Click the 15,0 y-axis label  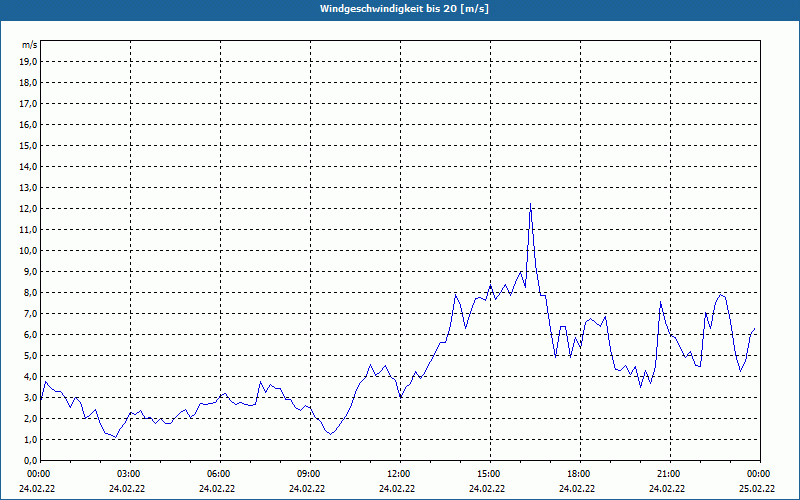pyautogui.click(x=28, y=145)
